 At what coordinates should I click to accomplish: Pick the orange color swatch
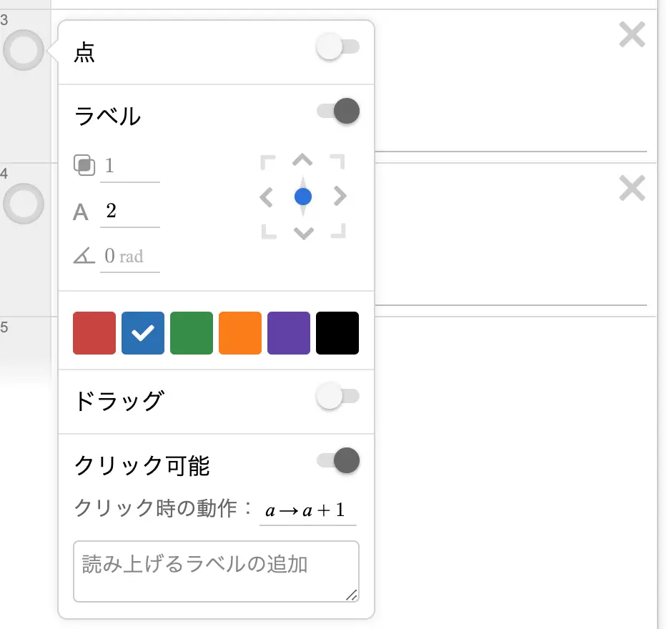coord(240,333)
